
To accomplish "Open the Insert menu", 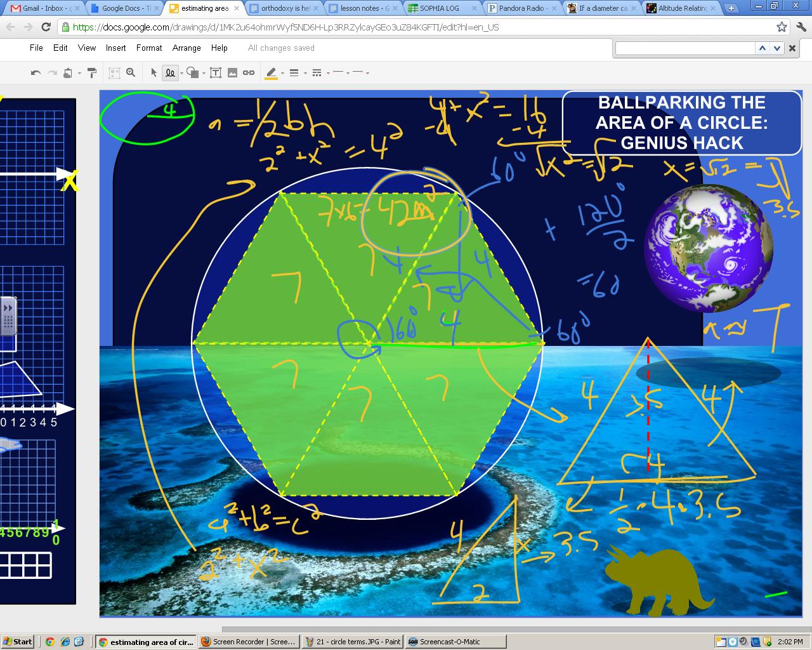I will click(115, 48).
